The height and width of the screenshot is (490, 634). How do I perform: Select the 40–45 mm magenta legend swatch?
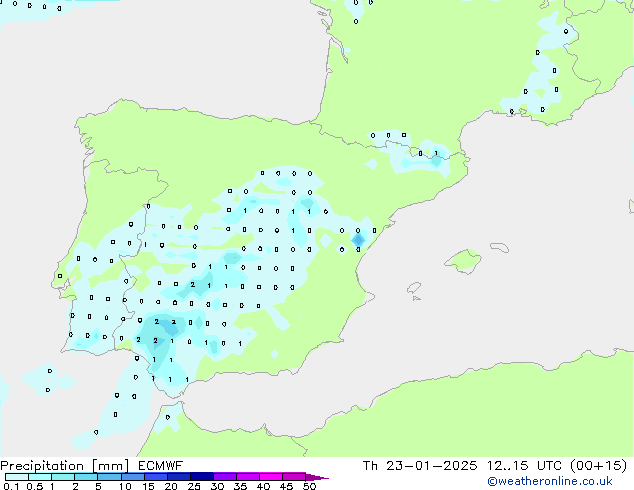click(276, 477)
